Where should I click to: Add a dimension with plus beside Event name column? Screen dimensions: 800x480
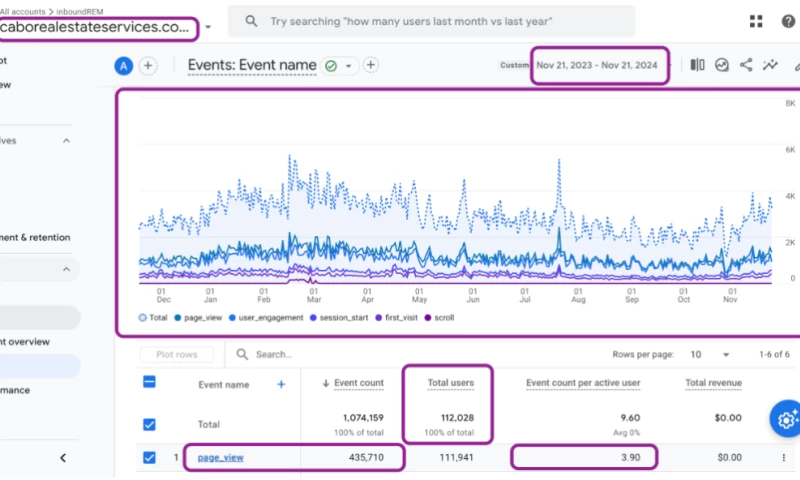pyautogui.click(x=281, y=384)
